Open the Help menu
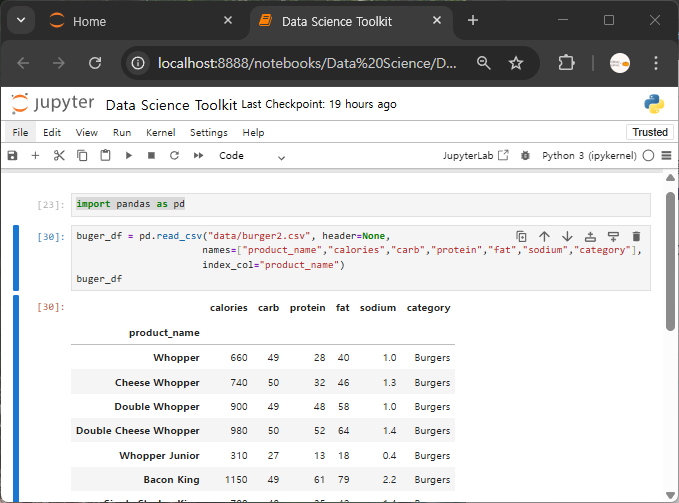 [x=253, y=132]
